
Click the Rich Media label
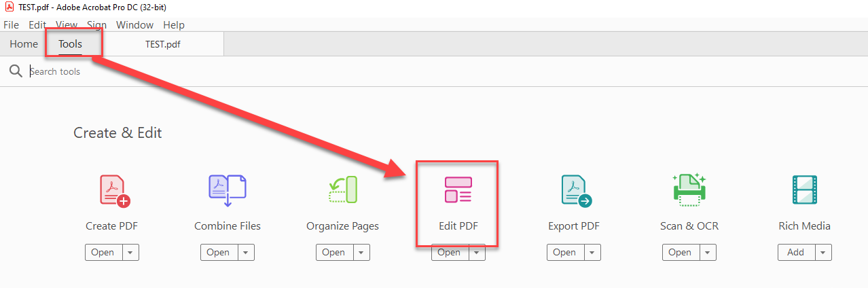click(x=805, y=226)
